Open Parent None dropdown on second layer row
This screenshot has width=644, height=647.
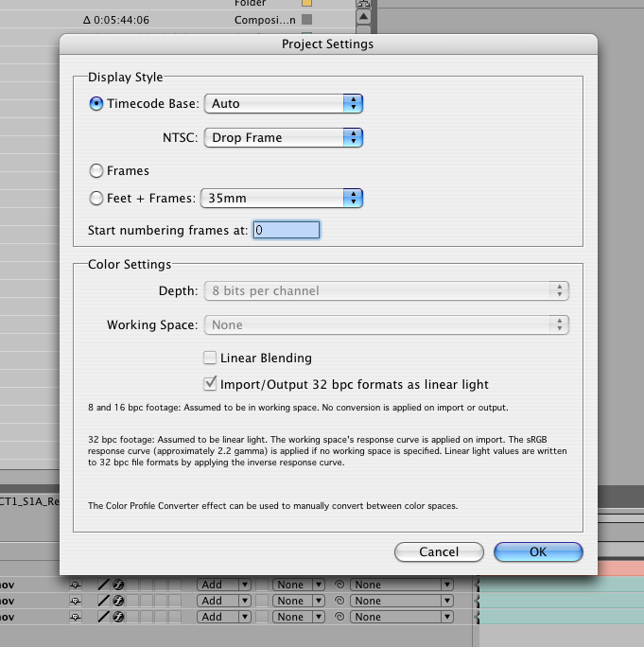pyautogui.click(x=401, y=601)
